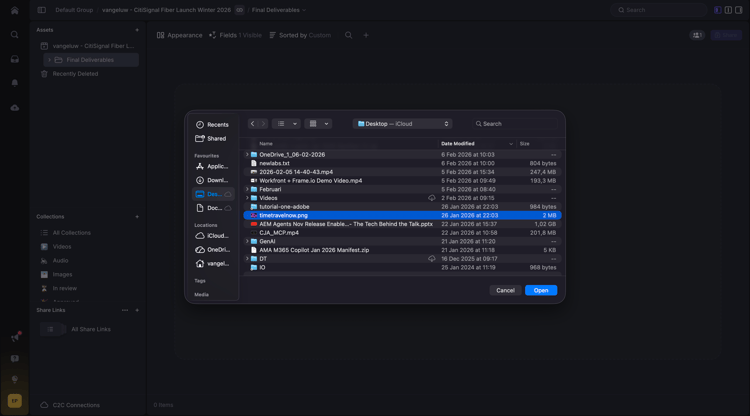Screen dimensions: 750x416
Task: Open C2C Connections
Action: (70, 405)
